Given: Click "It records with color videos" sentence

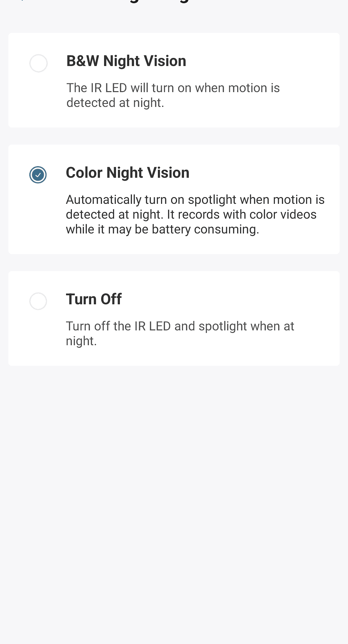Looking at the screenshot, I should point(241,214).
